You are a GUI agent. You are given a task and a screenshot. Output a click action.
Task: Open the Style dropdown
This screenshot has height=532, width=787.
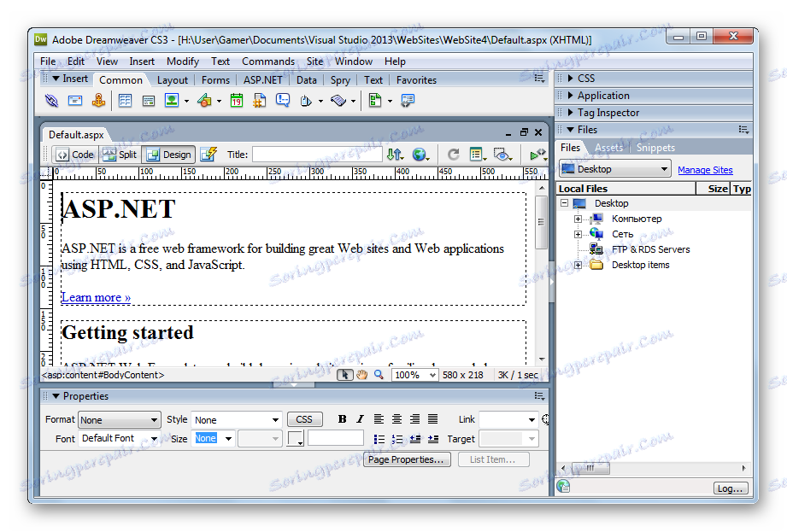tap(237, 419)
